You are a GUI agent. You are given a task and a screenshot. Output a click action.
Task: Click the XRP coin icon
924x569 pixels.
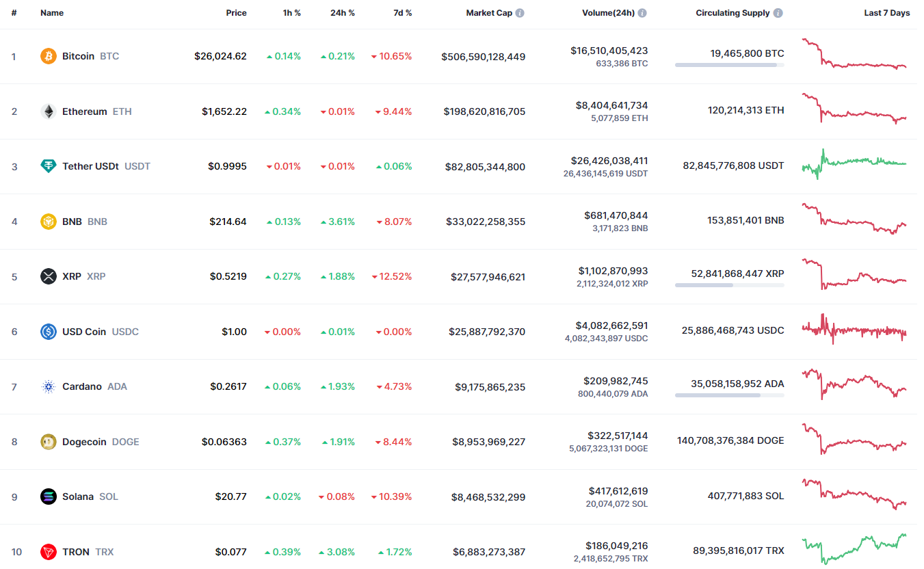pos(48,276)
